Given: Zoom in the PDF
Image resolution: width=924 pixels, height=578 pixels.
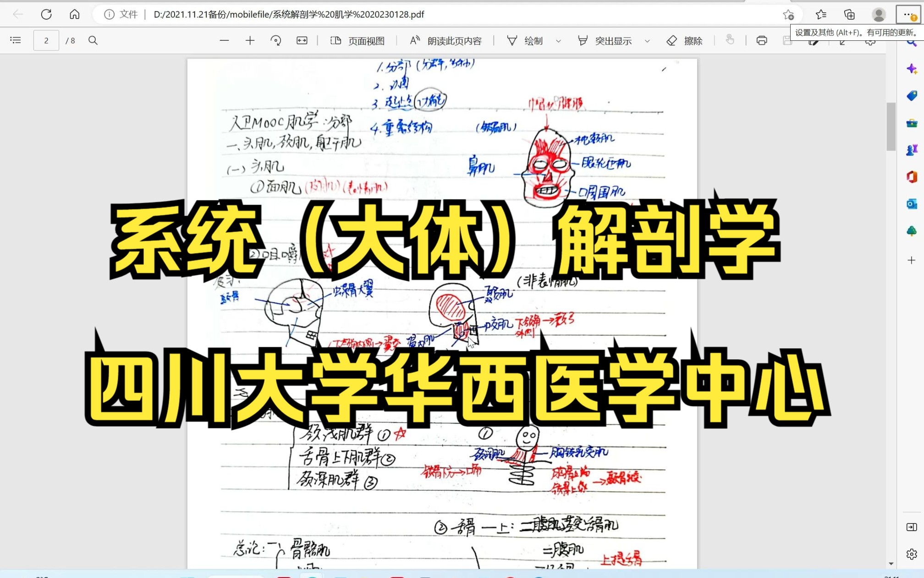Looking at the screenshot, I should 250,40.
